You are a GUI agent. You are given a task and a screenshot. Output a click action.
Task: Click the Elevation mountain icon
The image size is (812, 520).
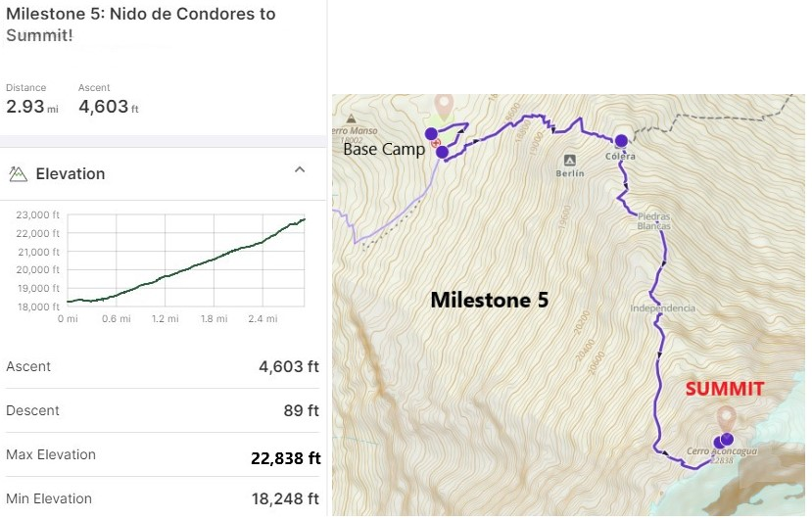[x=18, y=174]
